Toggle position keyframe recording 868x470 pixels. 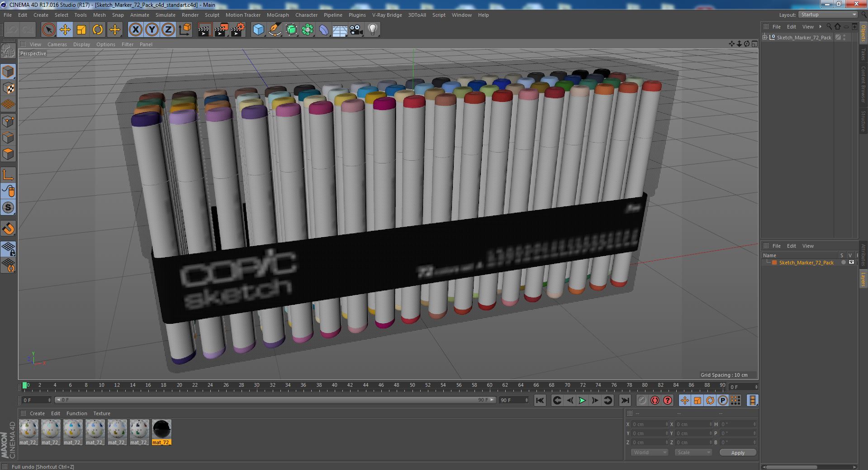coord(685,400)
